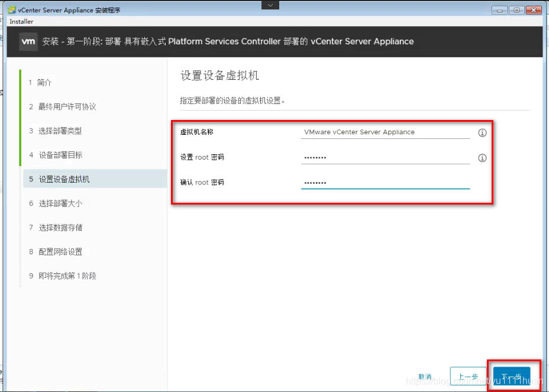Open the Installer menu
Screen dimensions: 549x392
(21, 21)
